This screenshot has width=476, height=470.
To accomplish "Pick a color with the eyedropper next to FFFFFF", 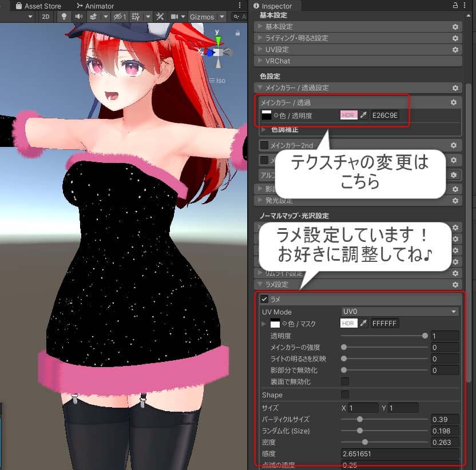I will (x=364, y=322).
